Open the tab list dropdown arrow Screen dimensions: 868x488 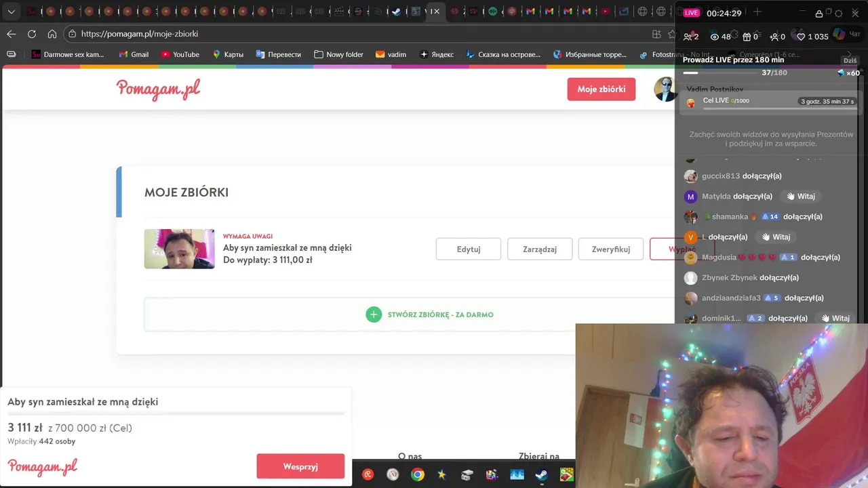click(11, 12)
